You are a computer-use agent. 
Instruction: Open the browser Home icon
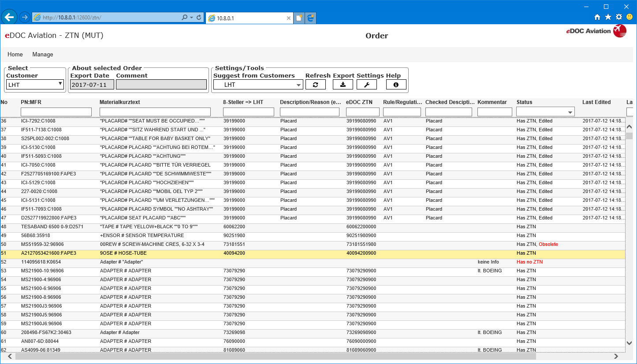pyautogui.click(x=597, y=17)
